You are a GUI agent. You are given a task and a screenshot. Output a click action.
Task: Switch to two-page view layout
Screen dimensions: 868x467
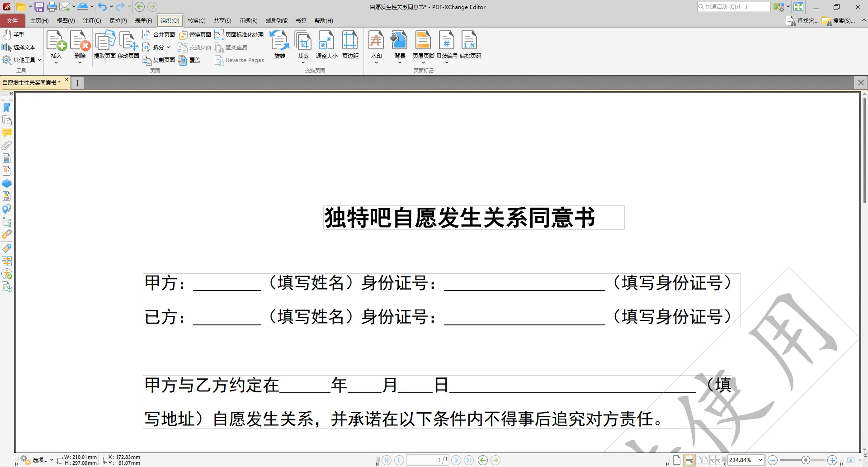[x=702, y=459]
